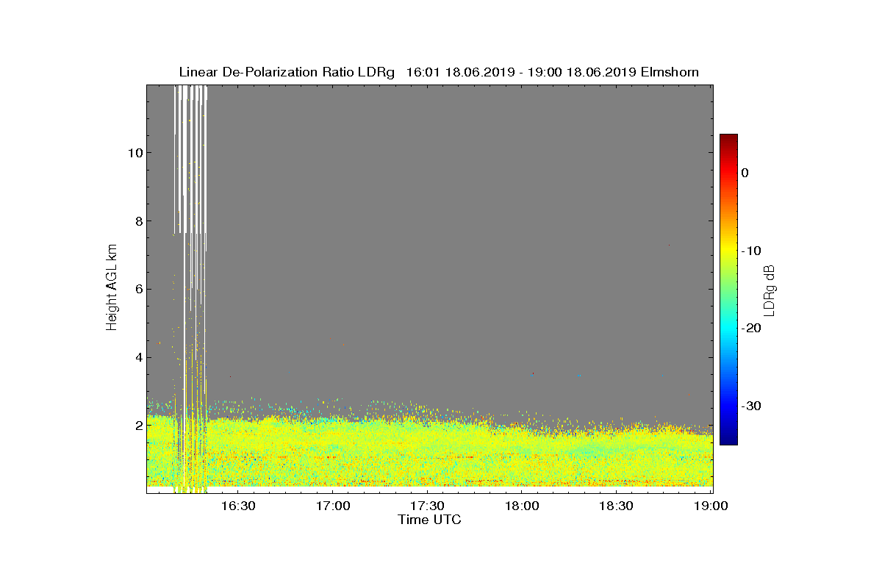The height and width of the screenshot is (588, 882).
Task: Click the white vertical stripes near 16:10
Action: click(x=191, y=158)
